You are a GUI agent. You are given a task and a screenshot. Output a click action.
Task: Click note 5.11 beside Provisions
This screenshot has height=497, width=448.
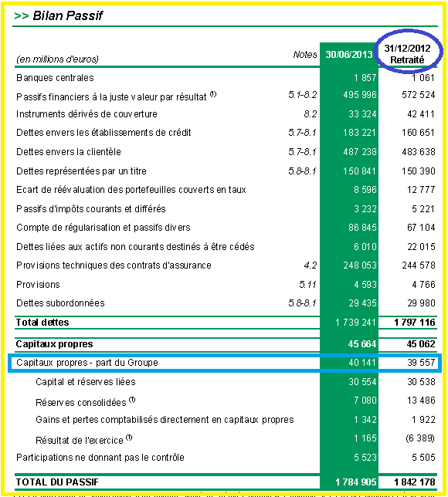click(307, 284)
